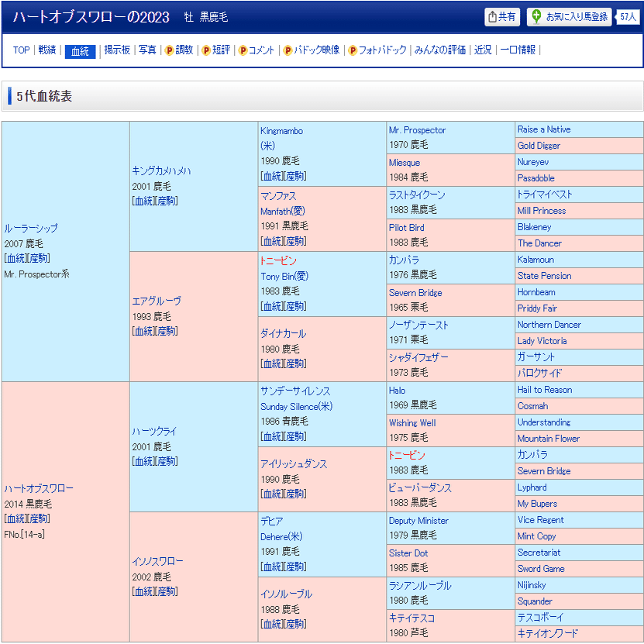The width and height of the screenshot is (644, 644).
Task: Open the シャダイフェザー link
Action: click(418, 358)
